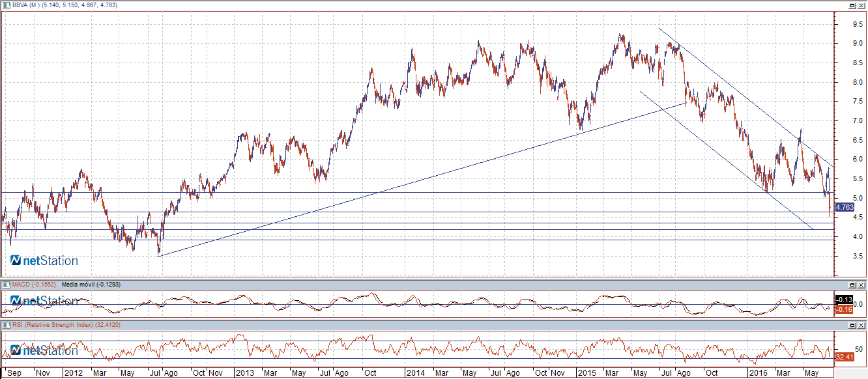Maximize the MACD indicator panel
Viewport: 868px width, 379px height.
tap(852, 285)
